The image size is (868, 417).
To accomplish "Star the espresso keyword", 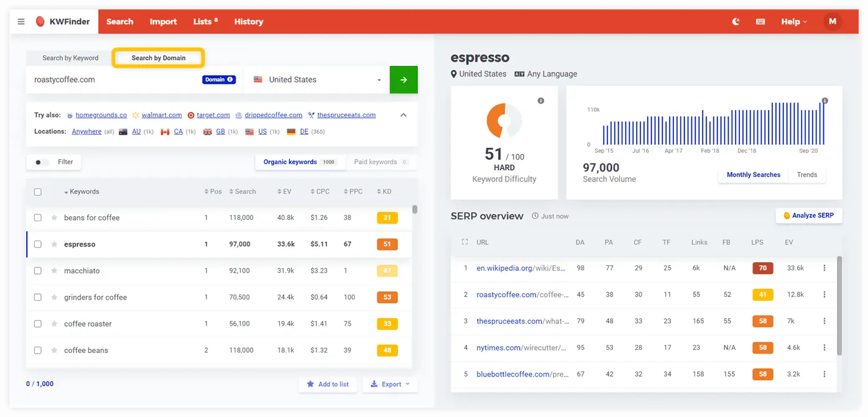I will [x=54, y=244].
